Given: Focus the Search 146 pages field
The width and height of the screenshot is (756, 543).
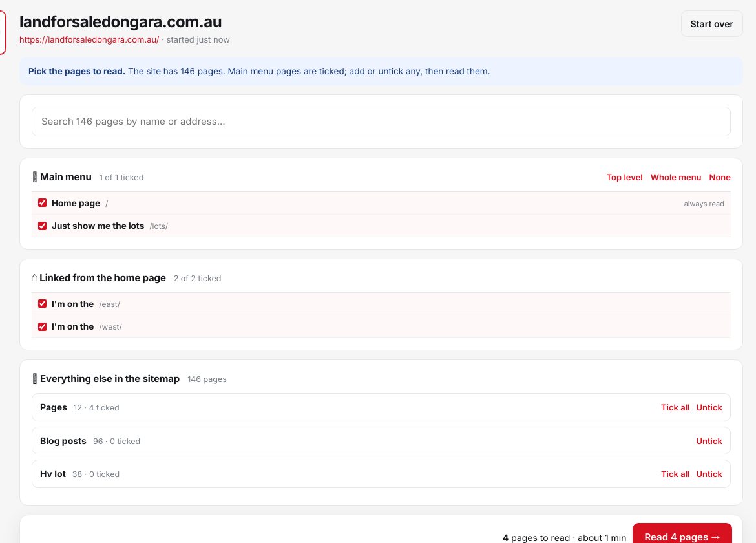Looking at the screenshot, I should tap(381, 122).
